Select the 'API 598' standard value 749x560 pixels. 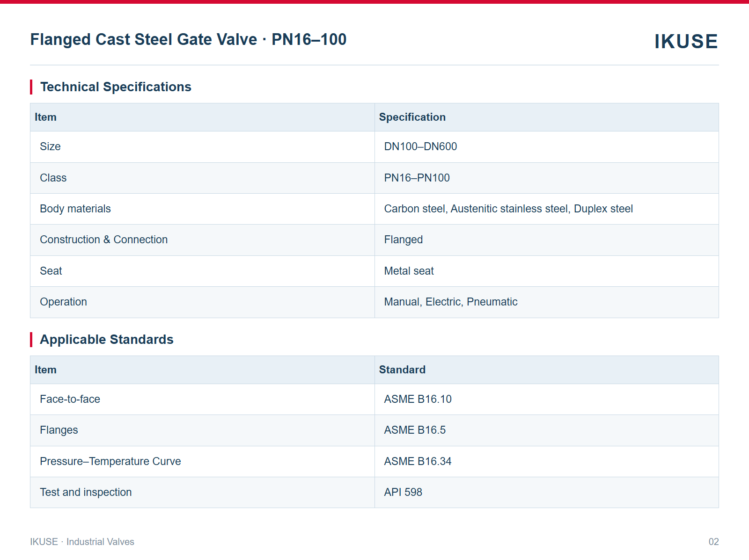pyautogui.click(x=403, y=492)
